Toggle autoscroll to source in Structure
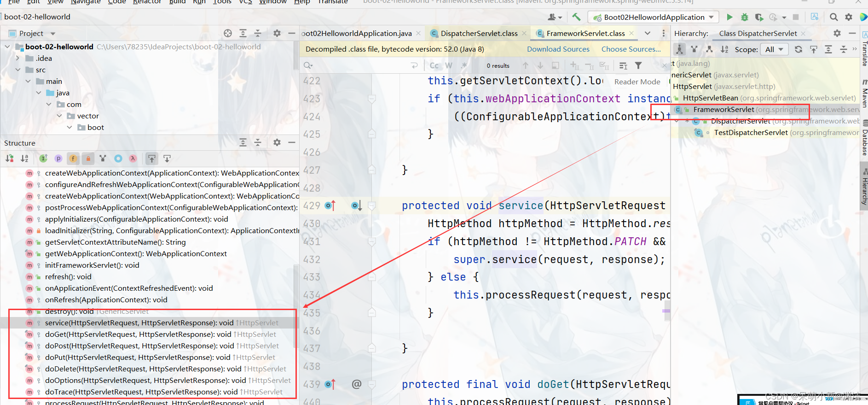This screenshot has width=868, height=405. 151,158
